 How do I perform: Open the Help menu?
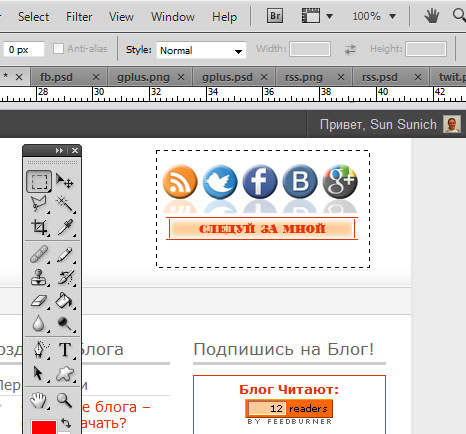click(x=224, y=17)
